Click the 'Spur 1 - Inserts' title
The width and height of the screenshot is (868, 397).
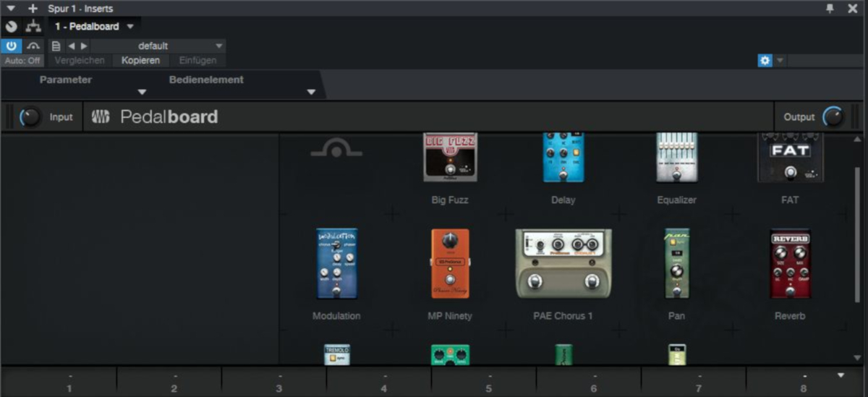(x=80, y=9)
